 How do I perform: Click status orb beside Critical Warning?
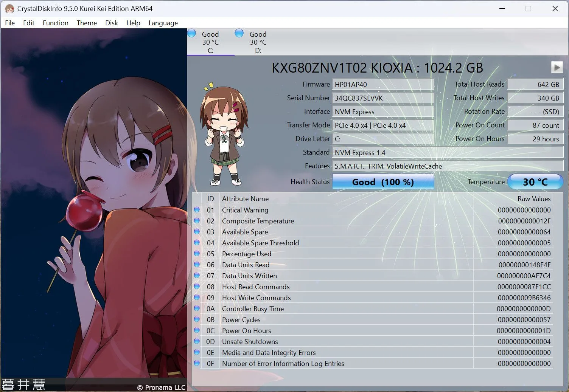[x=197, y=209]
